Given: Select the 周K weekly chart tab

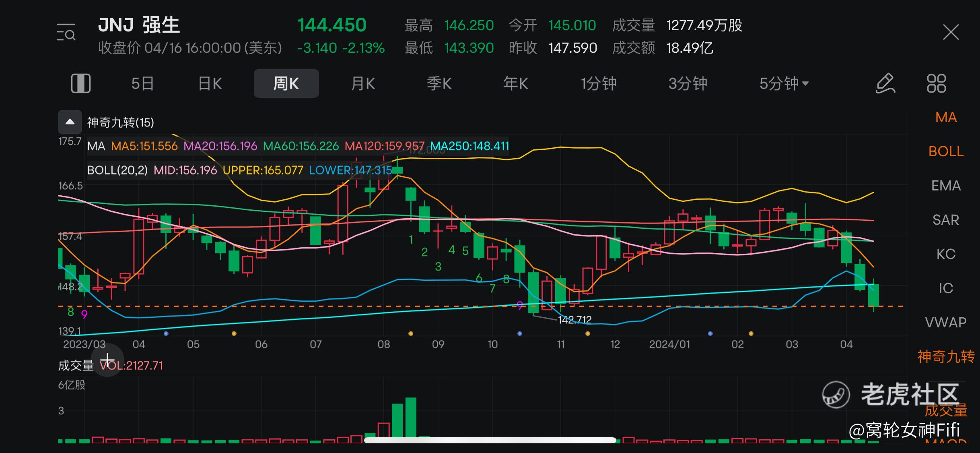Looking at the screenshot, I should (286, 83).
